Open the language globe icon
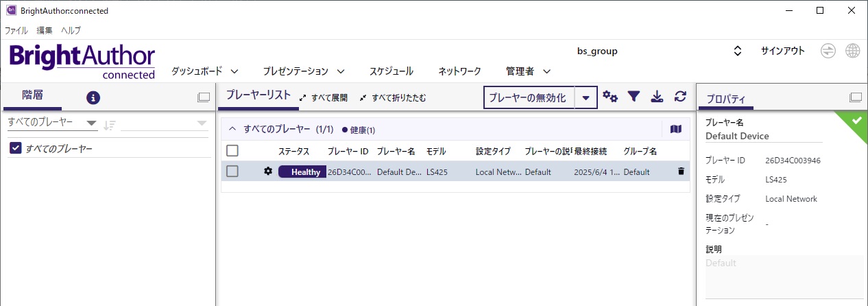Image resolution: width=868 pixels, height=306 pixels. (853, 51)
